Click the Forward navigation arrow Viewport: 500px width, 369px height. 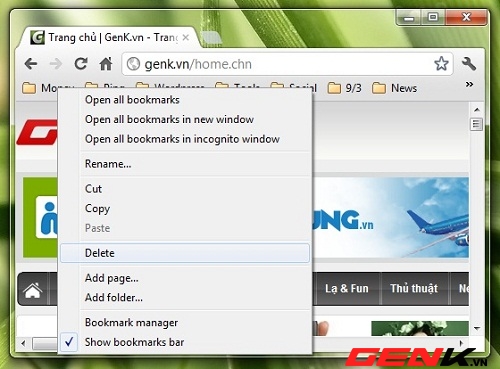[56, 64]
